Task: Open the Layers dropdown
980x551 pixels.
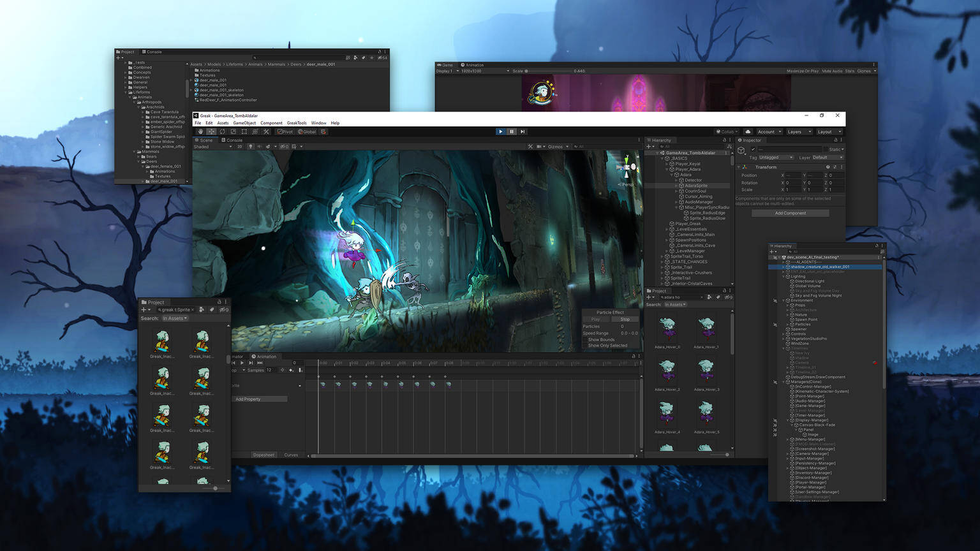Action: point(799,132)
